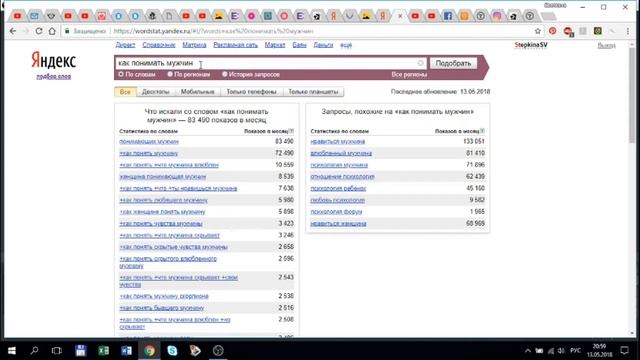Reload the Wordstat page
The height and width of the screenshot is (360, 640).
pyautogui.click(x=39, y=31)
